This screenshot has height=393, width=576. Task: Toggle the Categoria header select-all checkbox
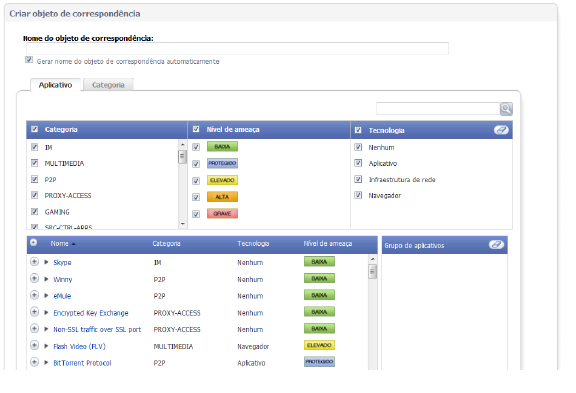point(35,129)
